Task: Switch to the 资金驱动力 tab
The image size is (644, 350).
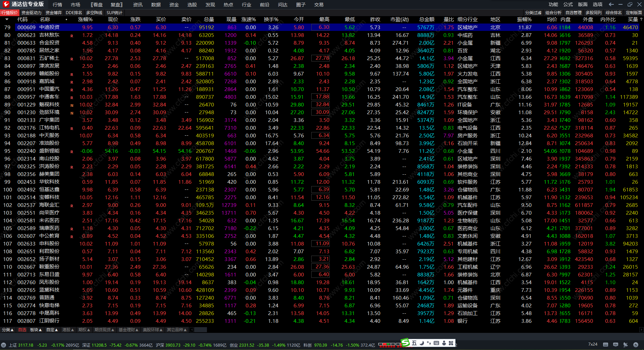Action: tap(32, 13)
